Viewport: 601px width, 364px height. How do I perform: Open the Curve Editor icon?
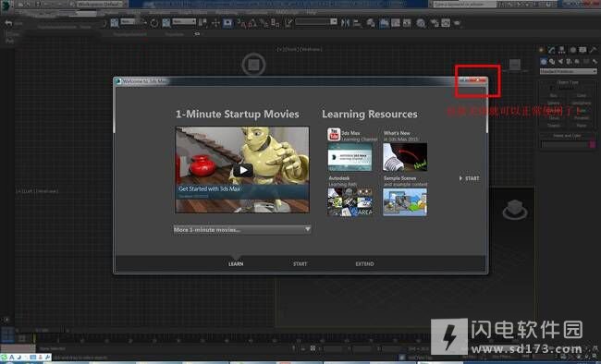(x=396, y=23)
